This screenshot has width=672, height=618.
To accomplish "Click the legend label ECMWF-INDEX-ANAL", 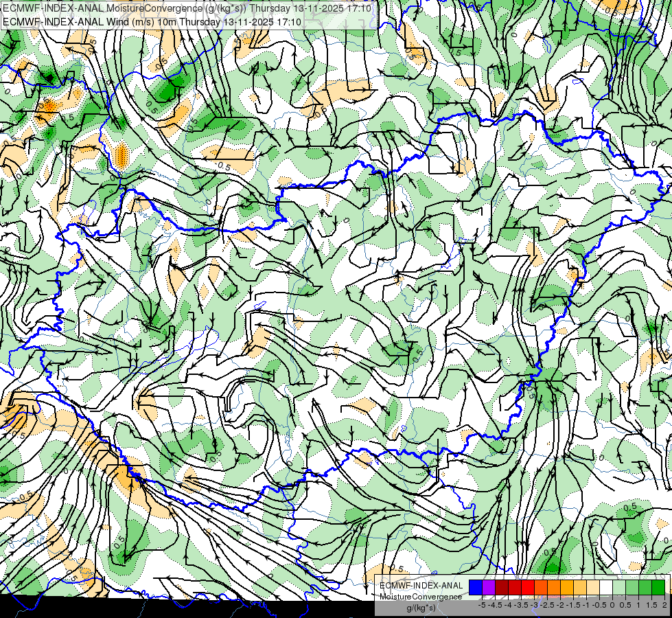I will click(421, 586).
